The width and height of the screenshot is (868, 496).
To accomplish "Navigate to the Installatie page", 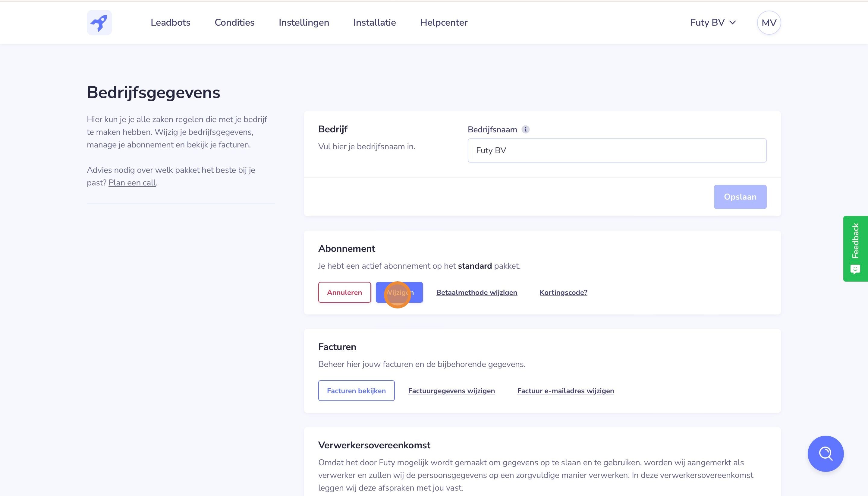I will coord(374,23).
